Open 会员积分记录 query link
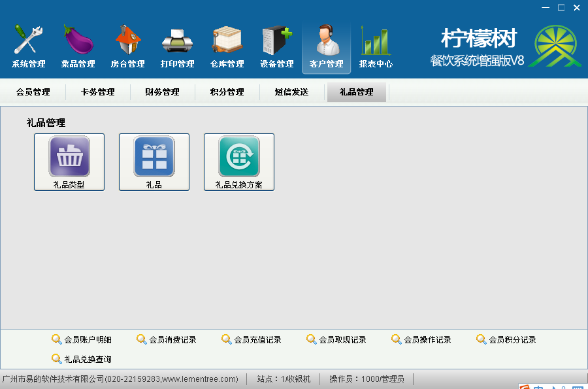Viewport: 588px width, 389px height. point(506,339)
